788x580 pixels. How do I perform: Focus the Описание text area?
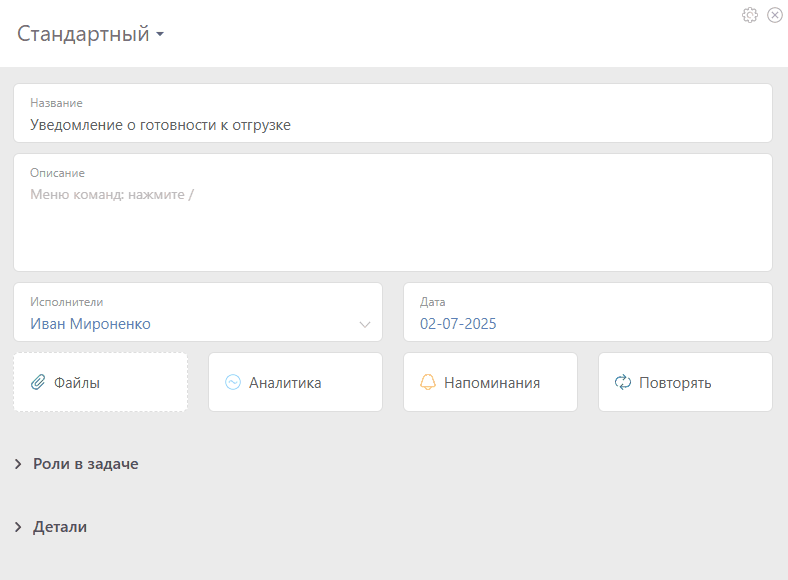[x=393, y=213]
